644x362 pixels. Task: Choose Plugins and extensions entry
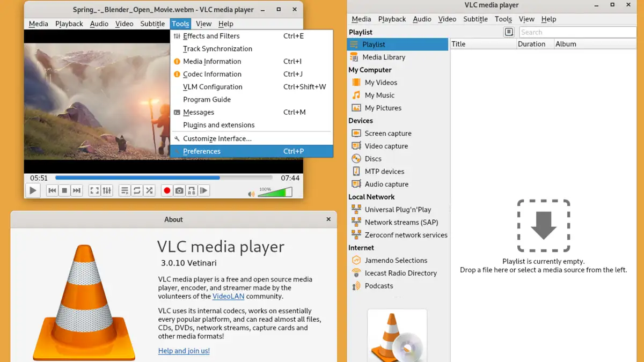252,125
